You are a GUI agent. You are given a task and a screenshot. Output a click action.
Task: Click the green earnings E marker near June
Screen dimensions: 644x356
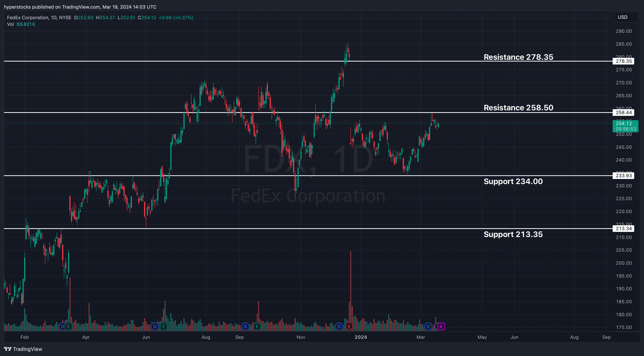(x=163, y=326)
